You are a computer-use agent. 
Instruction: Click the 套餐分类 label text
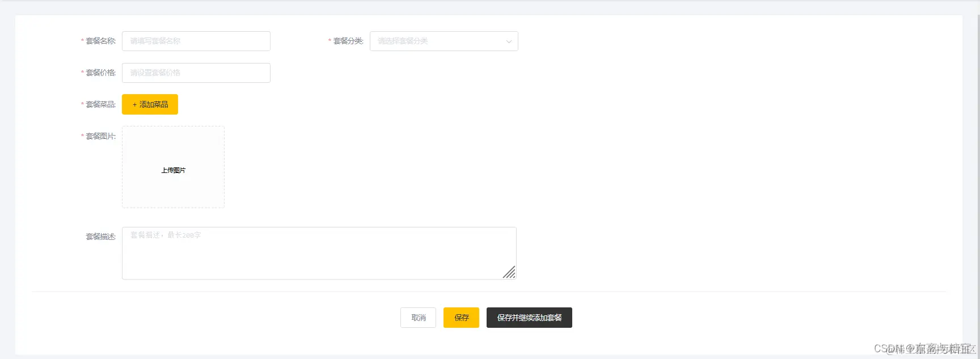tap(348, 41)
